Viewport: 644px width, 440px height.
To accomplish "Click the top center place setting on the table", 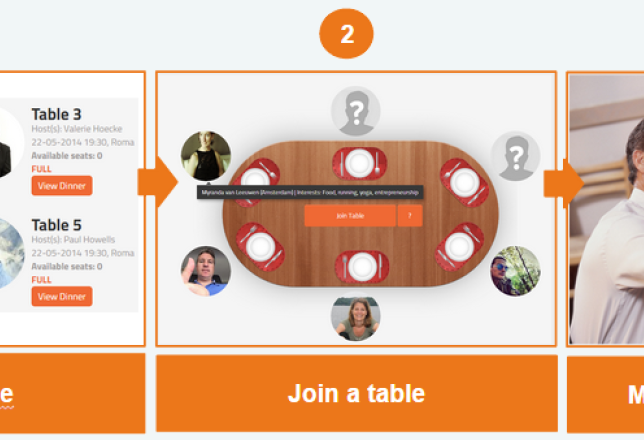I will (357, 163).
